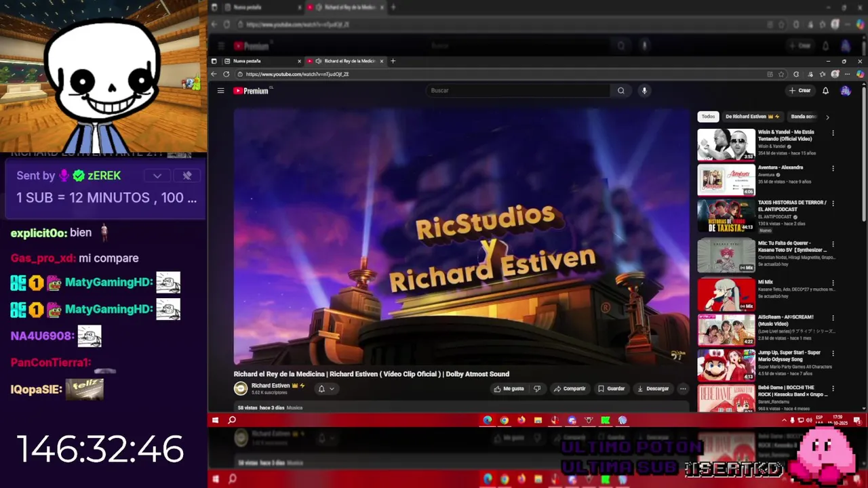Select the Todos filter chip

[x=708, y=117]
